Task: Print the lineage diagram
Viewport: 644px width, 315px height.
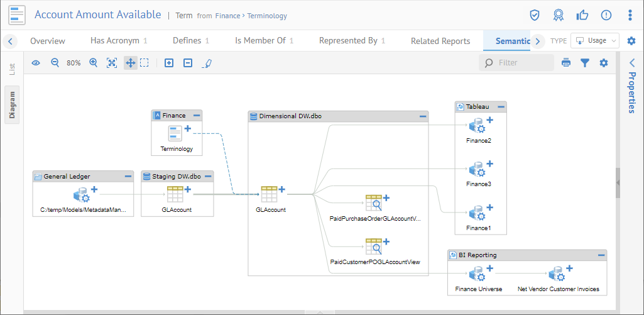Action: pyautogui.click(x=566, y=63)
